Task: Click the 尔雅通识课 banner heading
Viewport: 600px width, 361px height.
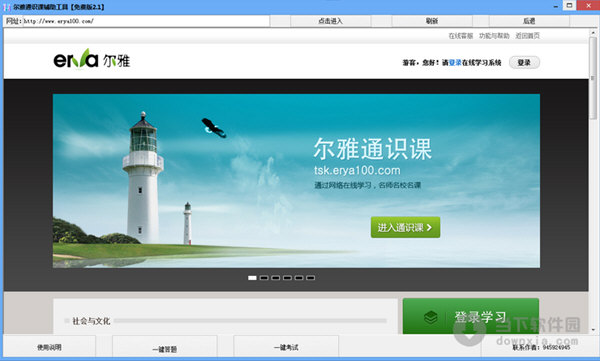Action: click(373, 149)
